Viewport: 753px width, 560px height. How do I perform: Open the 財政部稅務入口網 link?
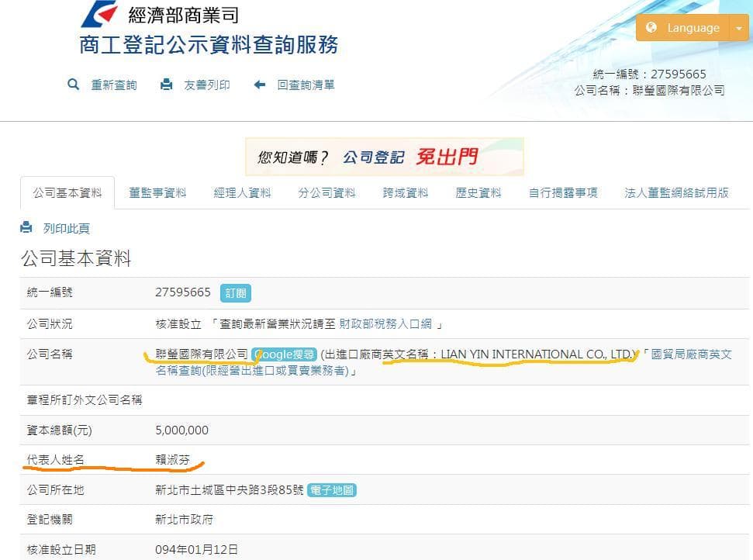[385, 324]
